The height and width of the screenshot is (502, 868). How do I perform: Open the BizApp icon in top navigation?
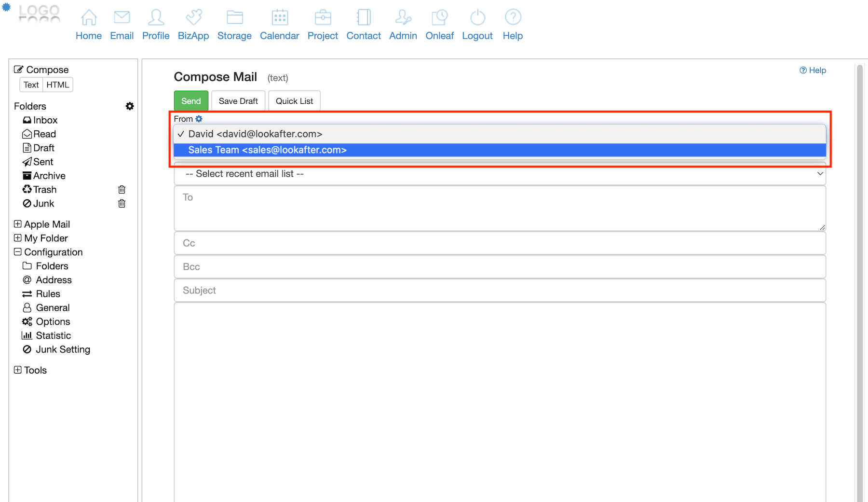(x=193, y=17)
